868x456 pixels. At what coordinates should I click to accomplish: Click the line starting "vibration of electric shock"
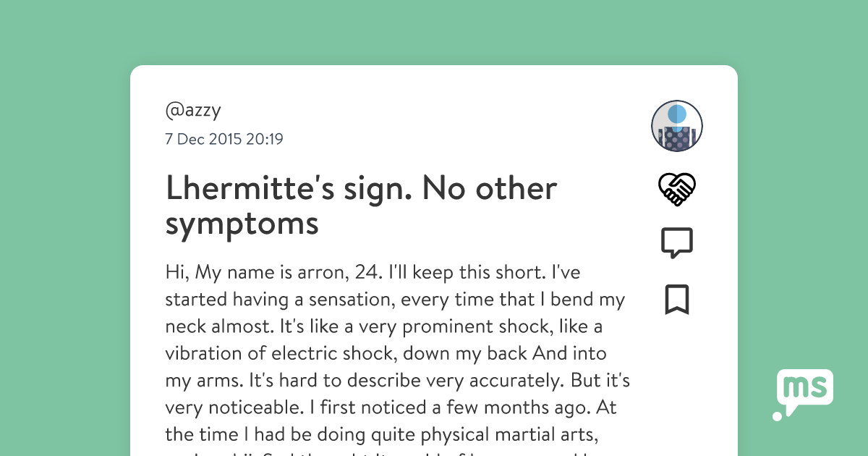click(x=386, y=353)
